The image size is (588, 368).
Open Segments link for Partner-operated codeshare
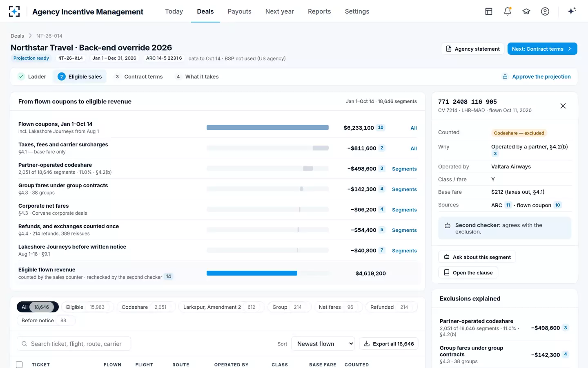coord(404,169)
